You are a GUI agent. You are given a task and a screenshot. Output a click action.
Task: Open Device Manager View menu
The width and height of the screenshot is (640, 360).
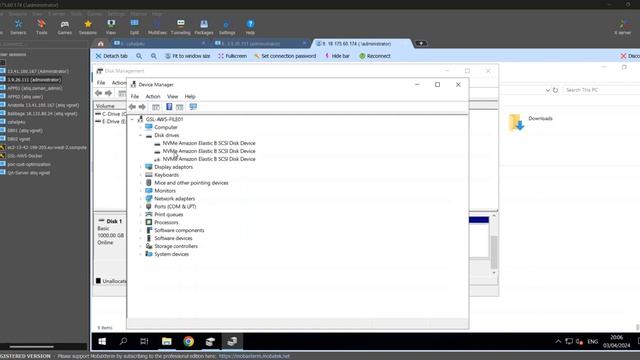(172, 96)
